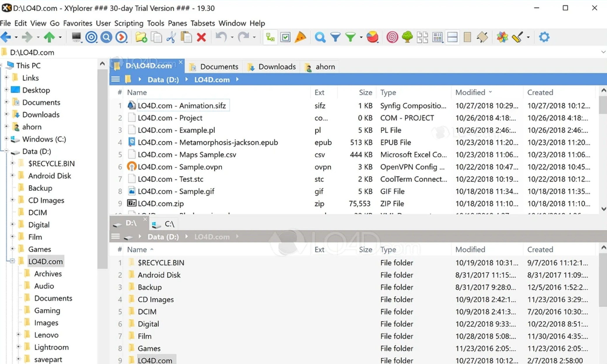The width and height of the screenshot is (607, 364).
Task: Go back with the blue arrow
Action: pyautogui.click(x=6, y=37)
